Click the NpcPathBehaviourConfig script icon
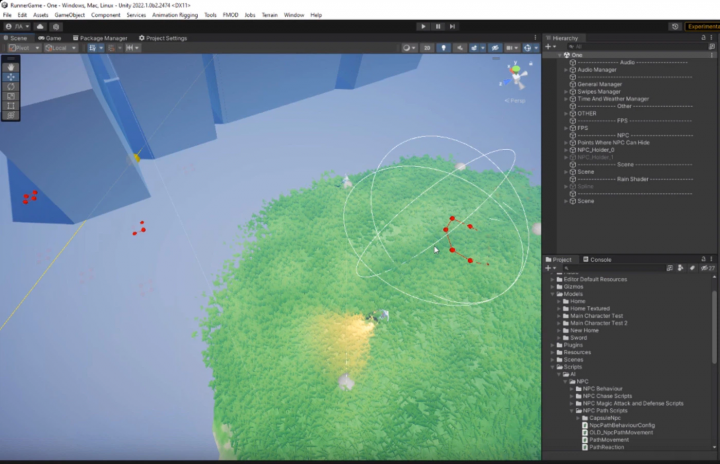Viewport: 720px width, 464px height. [585, 425]
